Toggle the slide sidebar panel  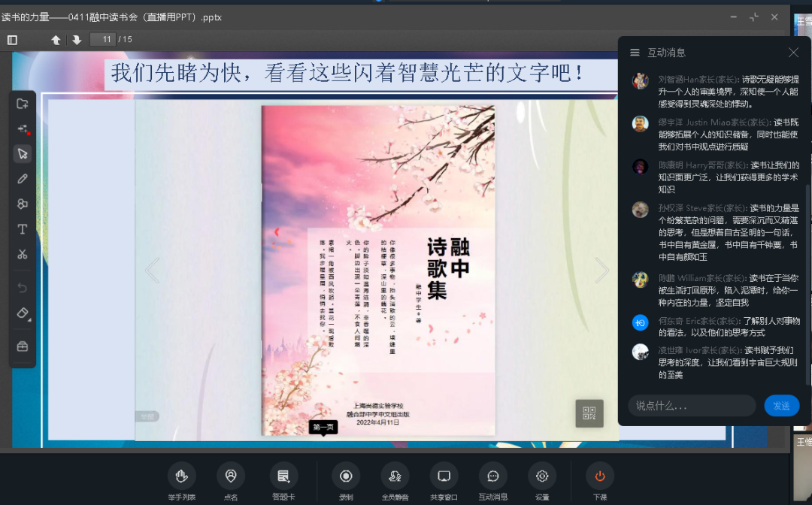(x=12, y=40)
